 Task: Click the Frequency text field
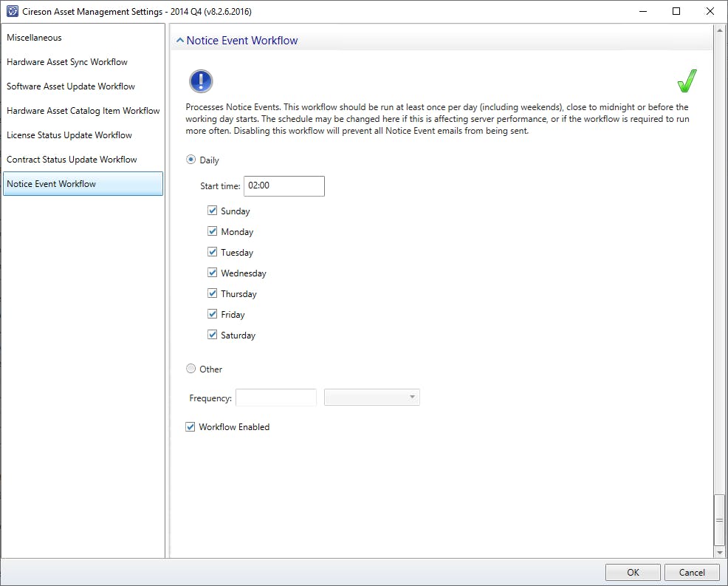pos(276,398)
